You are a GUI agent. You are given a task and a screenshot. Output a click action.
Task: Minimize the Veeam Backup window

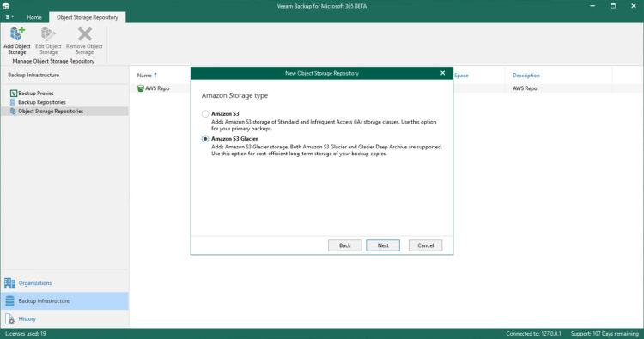592,6
